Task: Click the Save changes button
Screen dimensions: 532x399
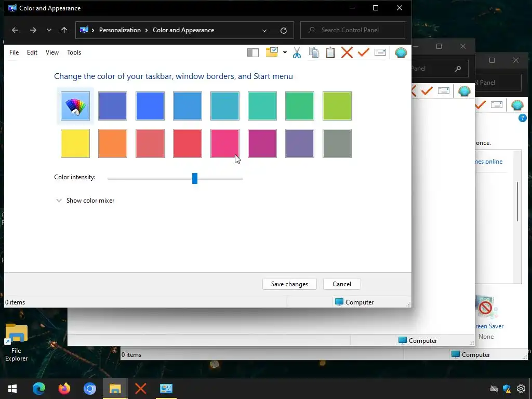Action: [x=289, y=284]
